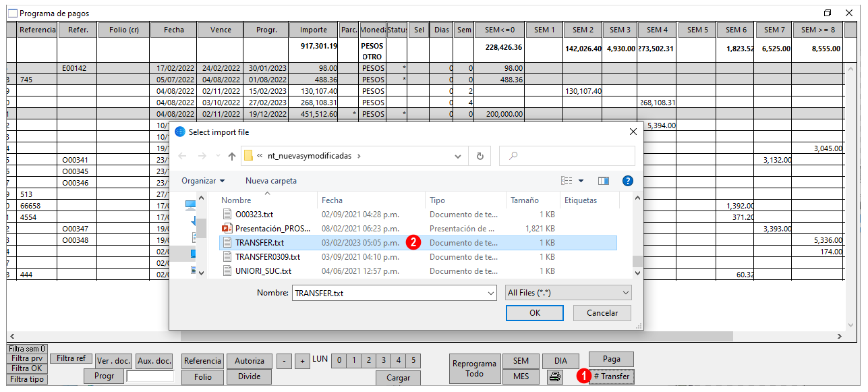
Task: Click the Importe column header
Action: 314,30
